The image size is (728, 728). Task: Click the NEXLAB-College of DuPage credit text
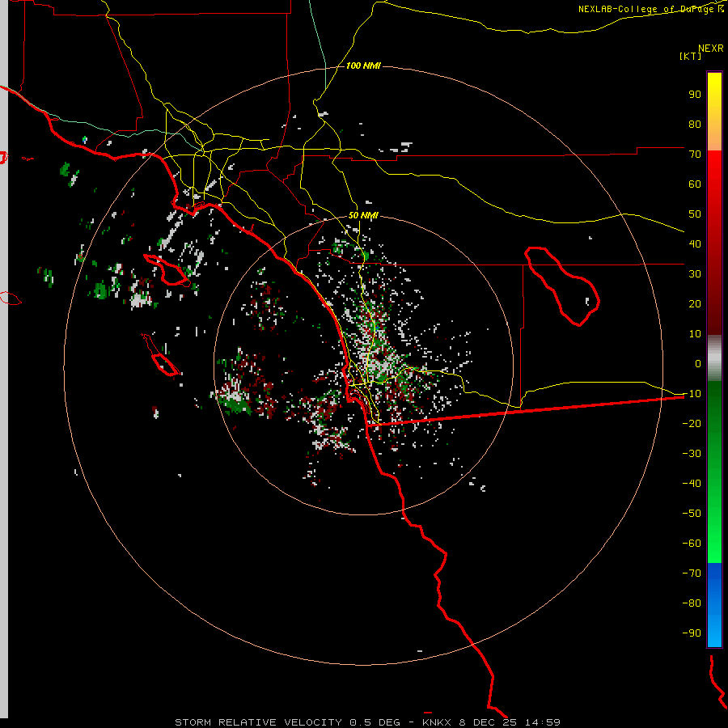[645, 9]
